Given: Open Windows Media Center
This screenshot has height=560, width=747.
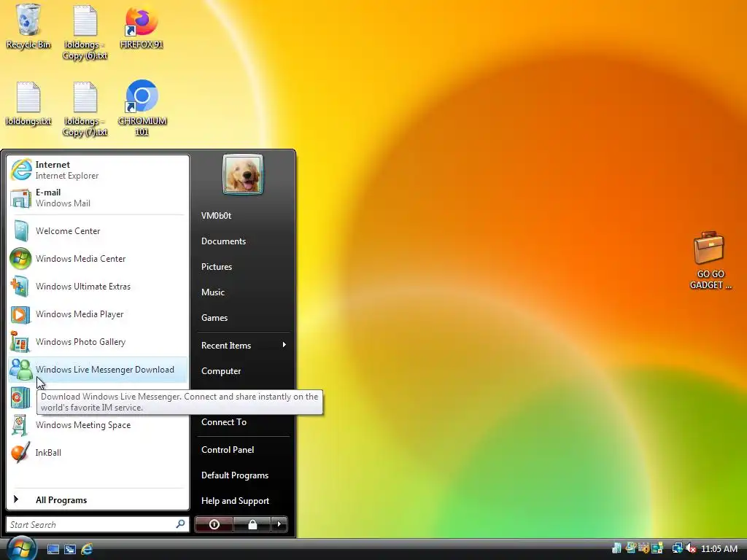Looking at the screenshot, I should (98, 259).
